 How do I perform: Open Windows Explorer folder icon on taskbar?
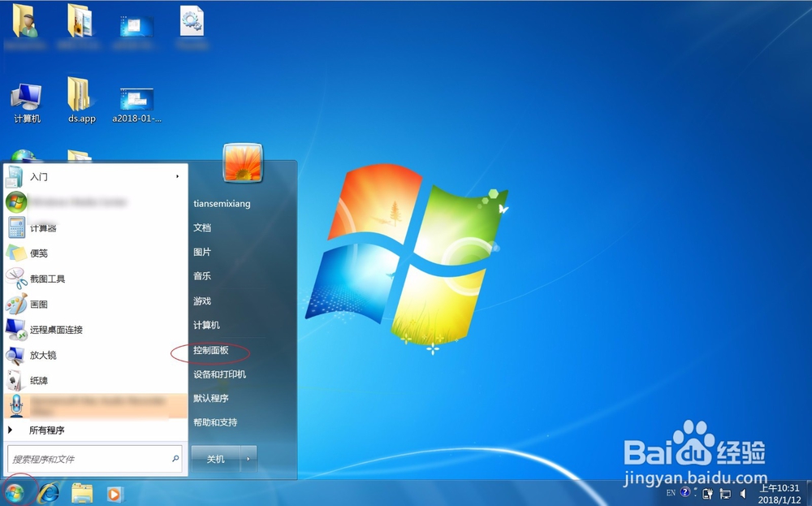[82, 493]
